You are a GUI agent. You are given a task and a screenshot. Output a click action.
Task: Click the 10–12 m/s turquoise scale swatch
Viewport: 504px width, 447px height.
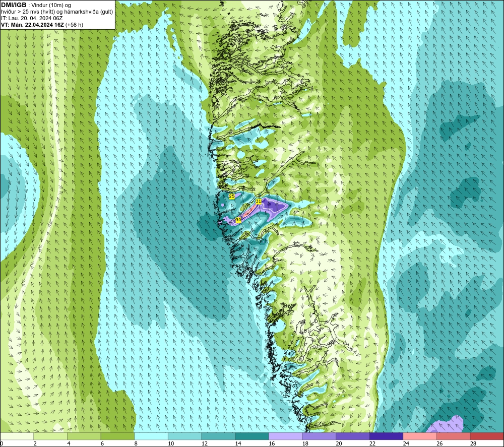185,436
